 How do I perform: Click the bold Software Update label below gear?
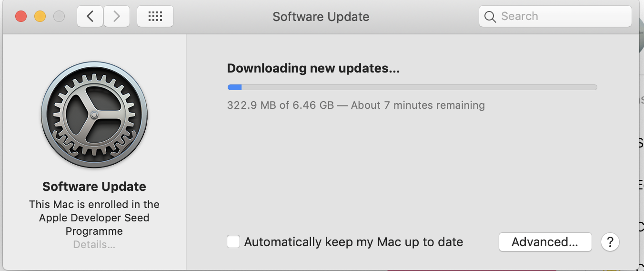pos(94,187)
